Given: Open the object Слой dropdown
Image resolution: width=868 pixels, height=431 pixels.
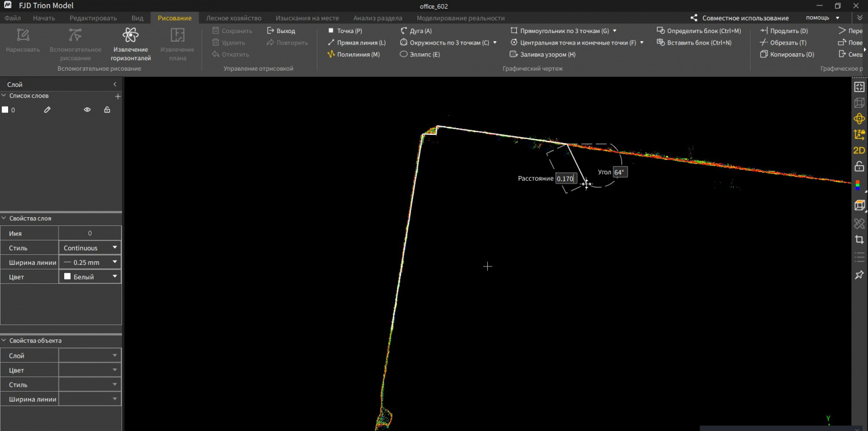Looking at the screenshot, I should point(90,356).
